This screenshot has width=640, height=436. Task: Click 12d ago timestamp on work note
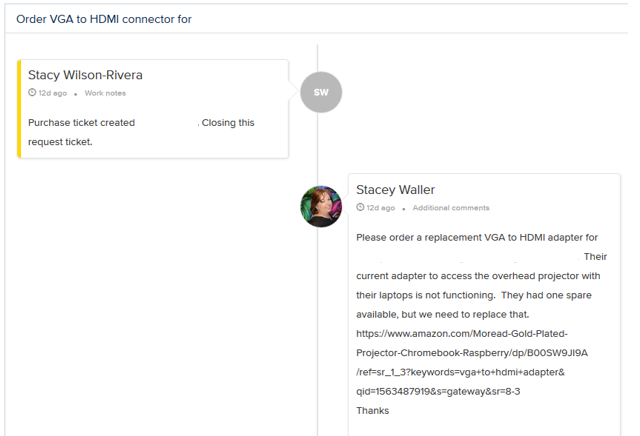tap(53, 93)
